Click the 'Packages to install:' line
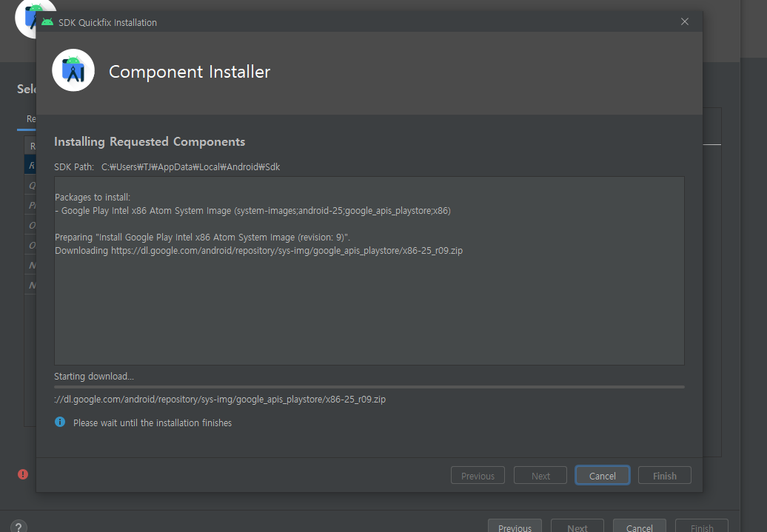 93,197
